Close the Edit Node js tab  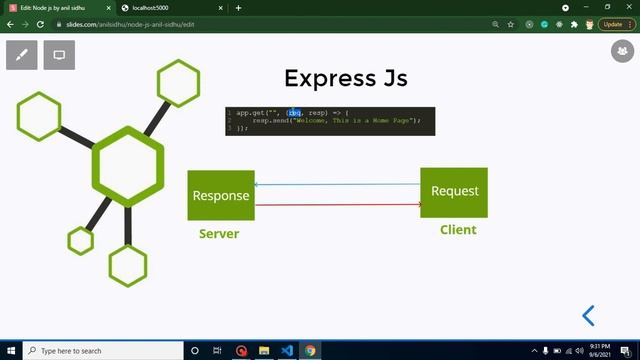tap(109, 8)
